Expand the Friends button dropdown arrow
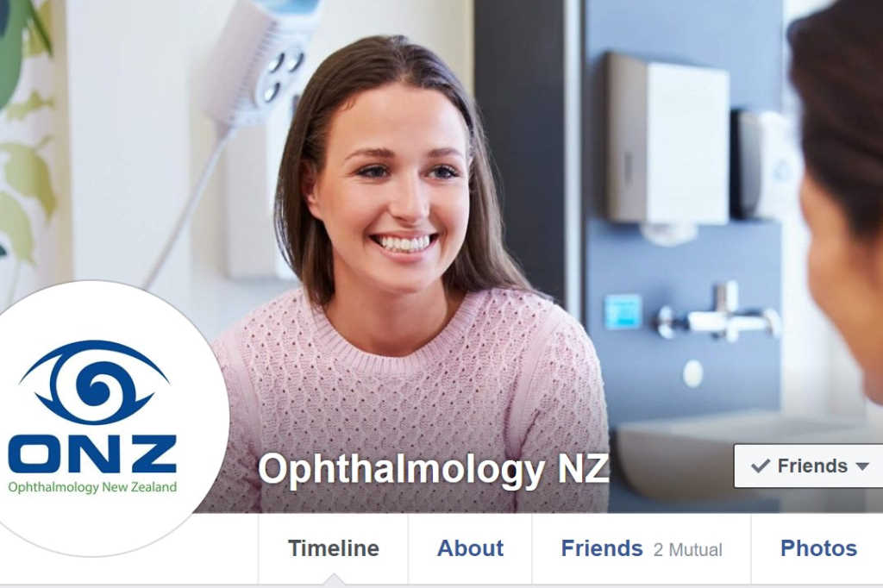 [x=862, y=466]
